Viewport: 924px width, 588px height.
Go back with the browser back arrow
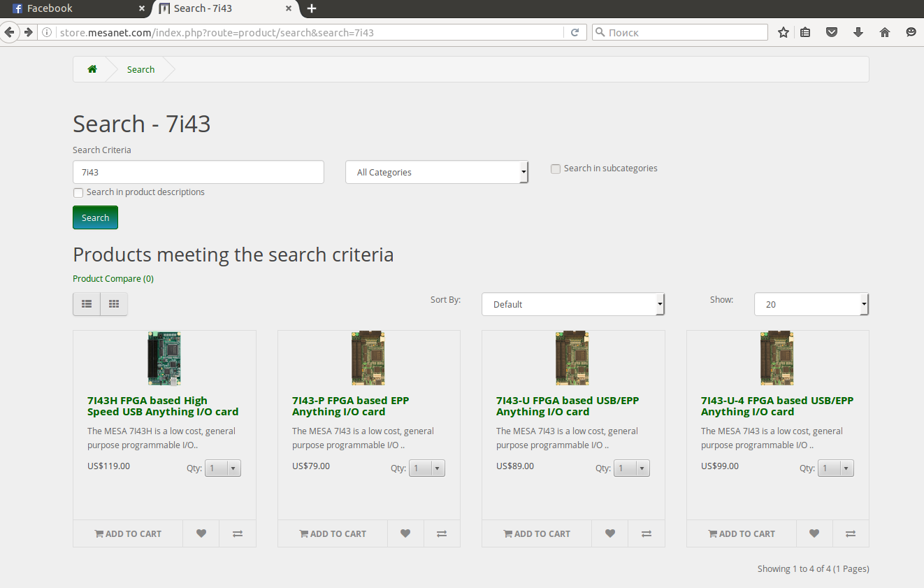click(9, 32)
